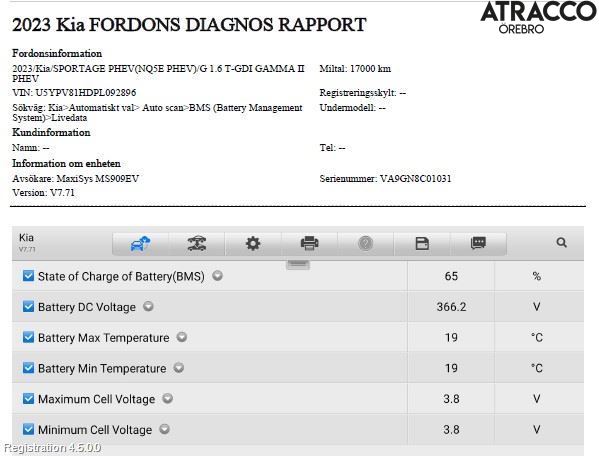
Task: Expand dropdown beside Battery Max Temperature
Action: [x=182, y=337]
